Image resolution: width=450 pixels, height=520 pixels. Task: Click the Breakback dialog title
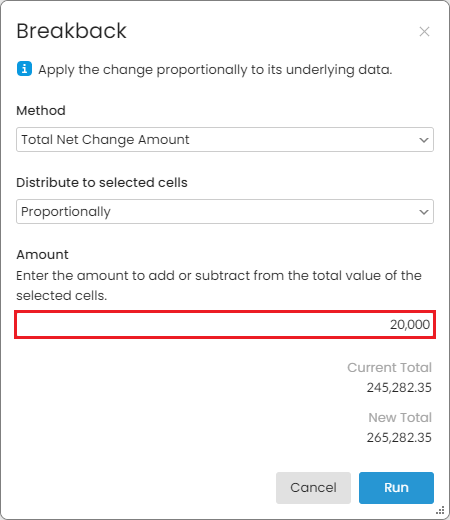point(71,31)
